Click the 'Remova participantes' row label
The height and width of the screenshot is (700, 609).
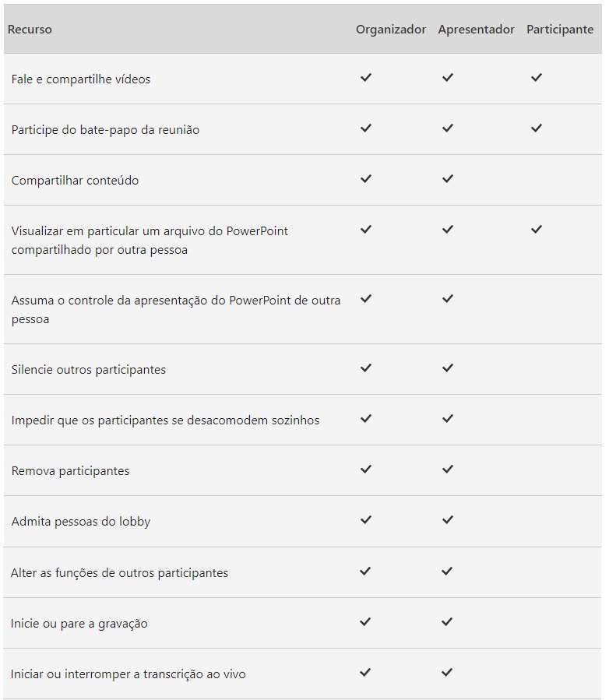(70, 471)
